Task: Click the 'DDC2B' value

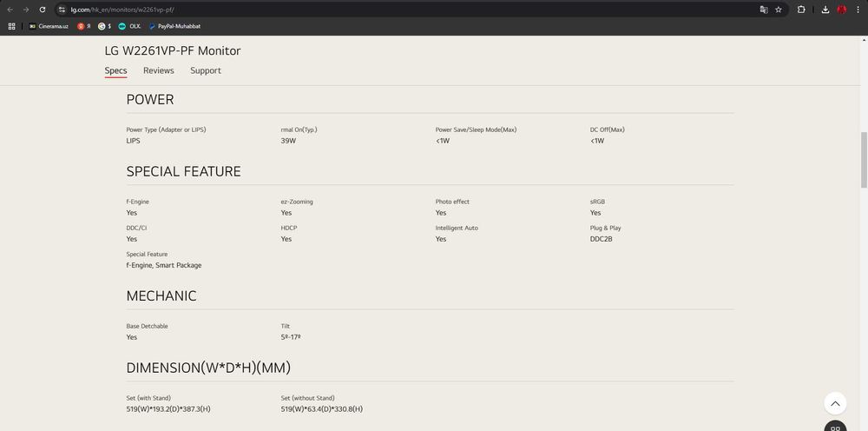Action: pyautogui.click(x=602, y=239)
